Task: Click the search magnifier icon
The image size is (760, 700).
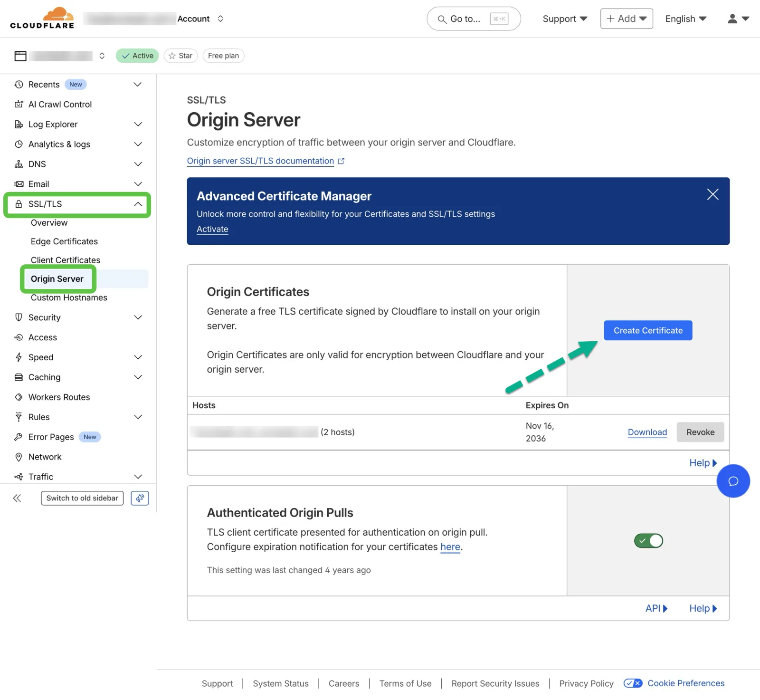Action: (x=442, y=19)
